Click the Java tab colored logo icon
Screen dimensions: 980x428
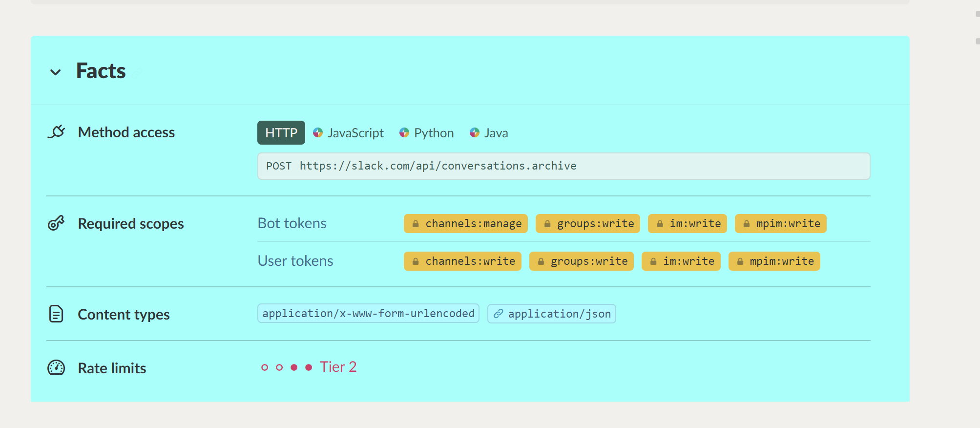pos(475,132)
